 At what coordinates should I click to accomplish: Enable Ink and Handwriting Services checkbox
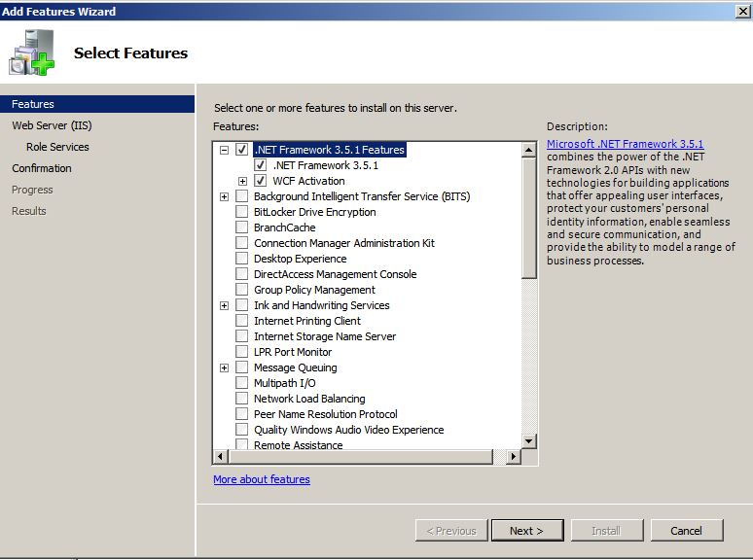[x=241, y=305]
